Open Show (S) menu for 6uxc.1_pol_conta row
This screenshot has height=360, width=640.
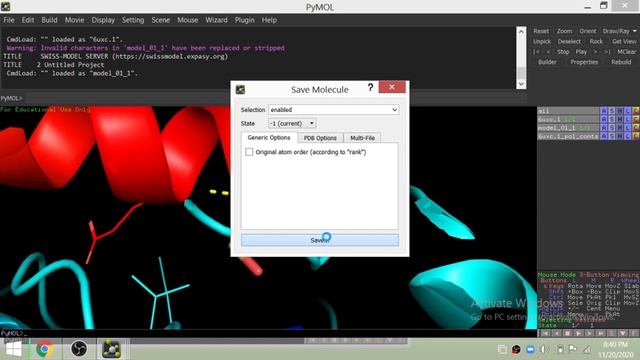(612, 136)
